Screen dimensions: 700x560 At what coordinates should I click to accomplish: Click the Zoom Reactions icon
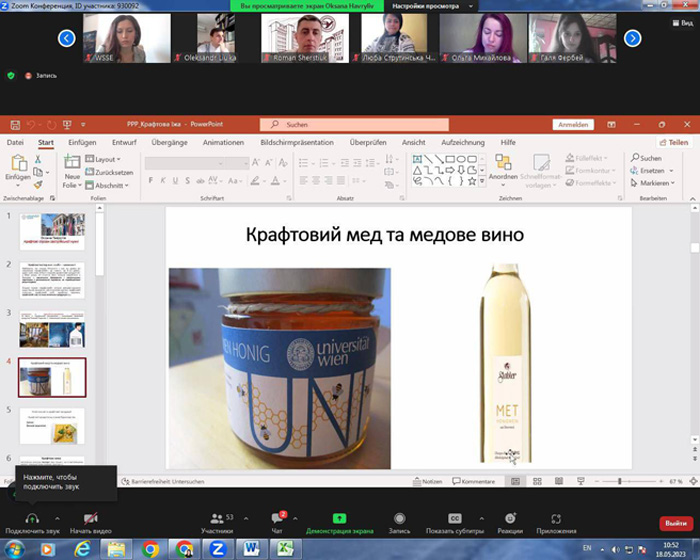(x=510, y=518)
